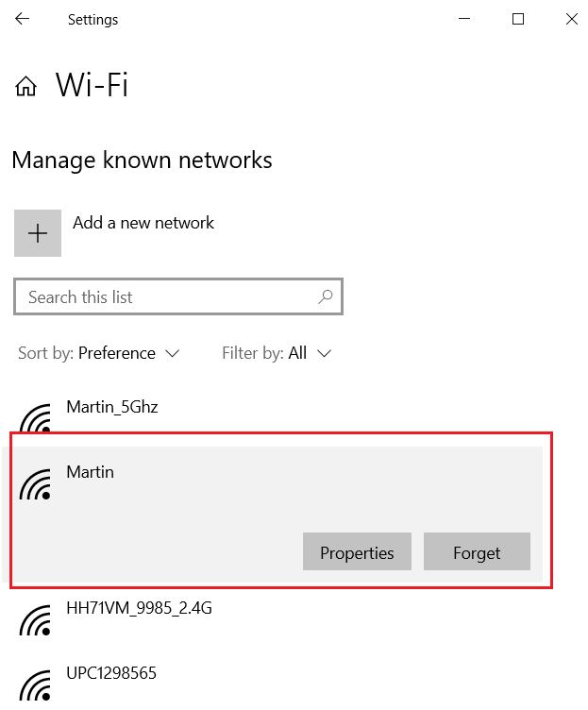
Task: Open Properties for the Martin network
Action: pos(357,551)
